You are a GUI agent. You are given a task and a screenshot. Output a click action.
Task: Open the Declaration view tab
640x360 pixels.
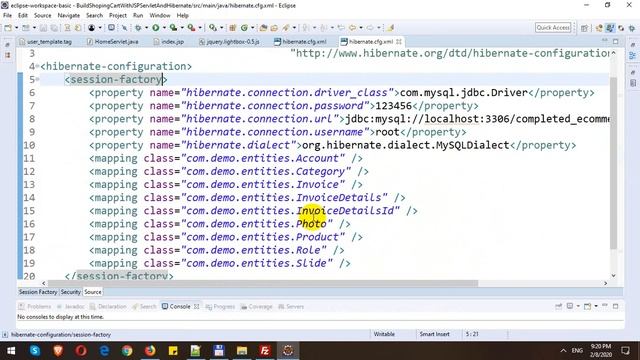108,307
